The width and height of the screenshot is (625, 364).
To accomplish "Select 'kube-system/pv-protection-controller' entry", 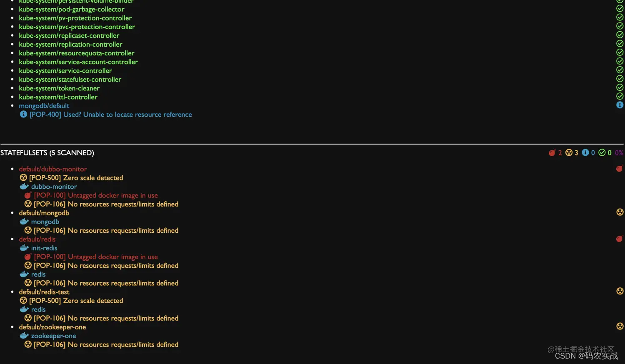I will 75,18.
